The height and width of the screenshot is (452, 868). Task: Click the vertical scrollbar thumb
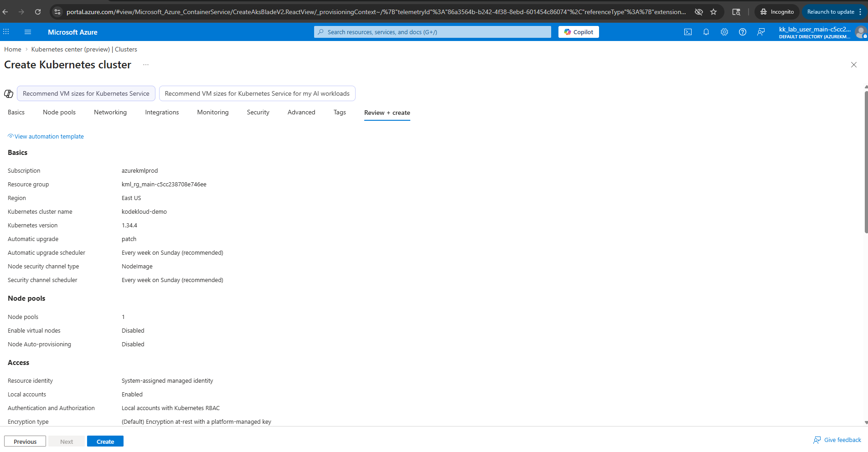[x=866, y=162]
